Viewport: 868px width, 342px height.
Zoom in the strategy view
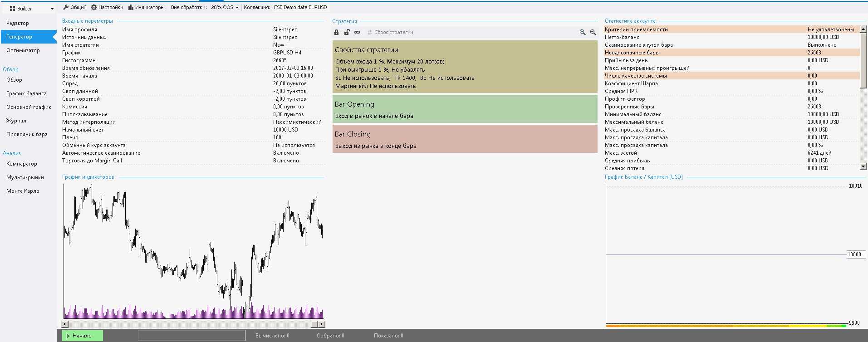583,32
